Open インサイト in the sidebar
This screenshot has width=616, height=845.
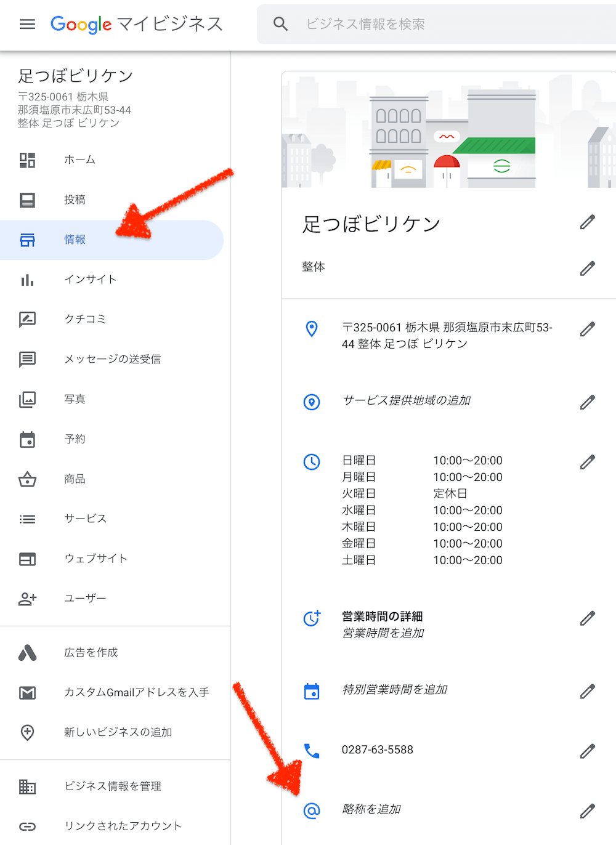[111, 280]
